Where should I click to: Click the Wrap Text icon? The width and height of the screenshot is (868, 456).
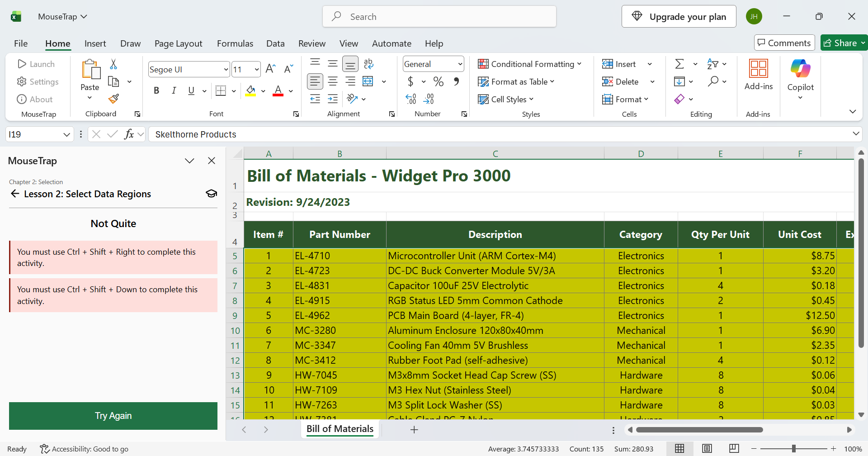click(368, 64)
